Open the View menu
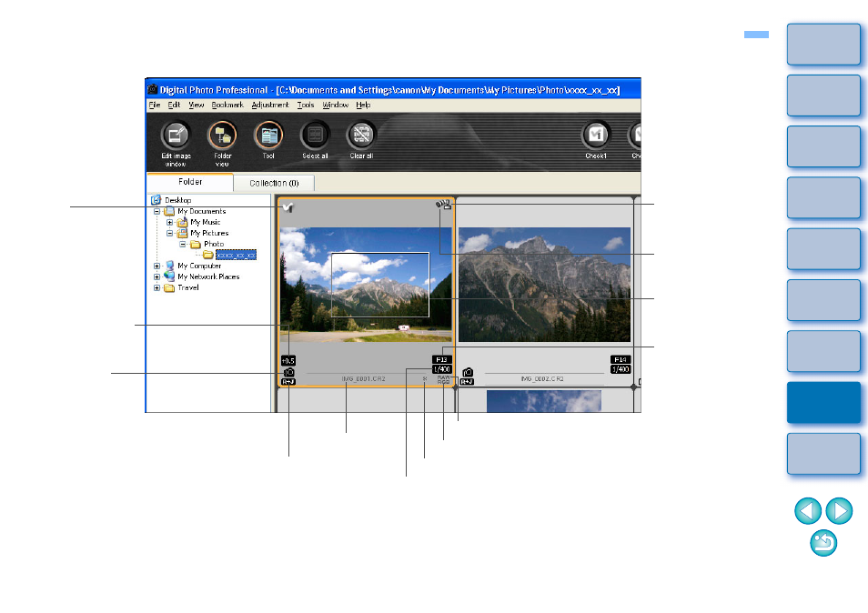The height and width of the screenshot is (613, 868). [x=196, y=105]
